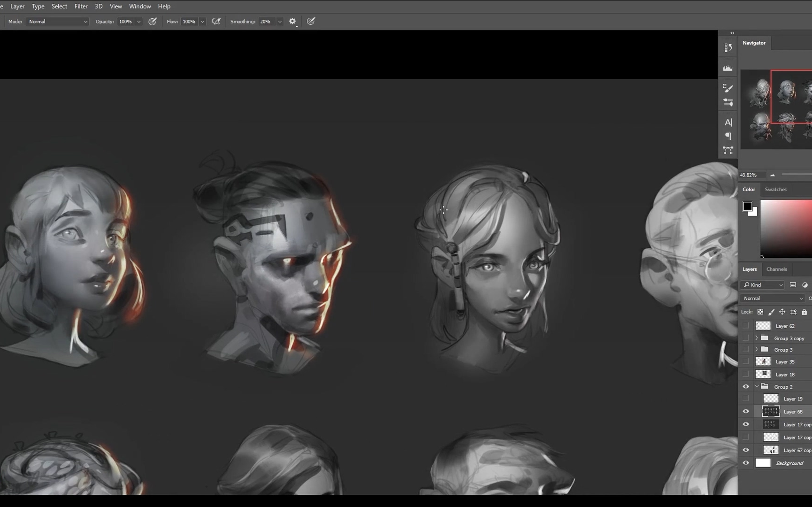The height and width of the screenshot is (507, 812).
Task: Open the Brush Settings panel icon
Action: pos(728,88)
